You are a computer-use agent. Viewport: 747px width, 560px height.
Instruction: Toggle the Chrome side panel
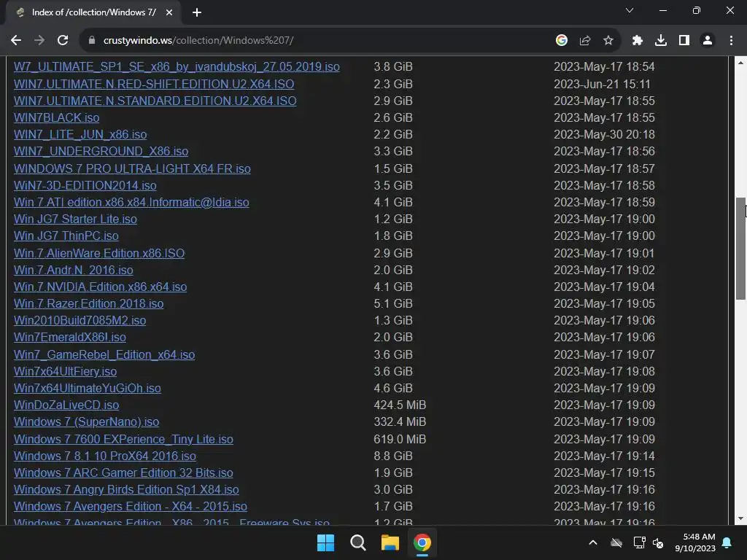(684, 41)
